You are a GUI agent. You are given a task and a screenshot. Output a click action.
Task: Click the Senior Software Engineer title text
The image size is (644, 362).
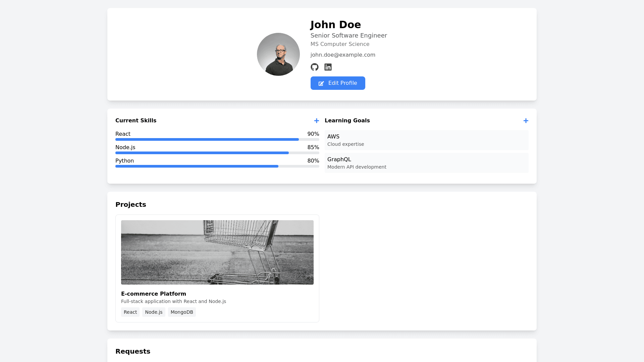click(348, 36)
